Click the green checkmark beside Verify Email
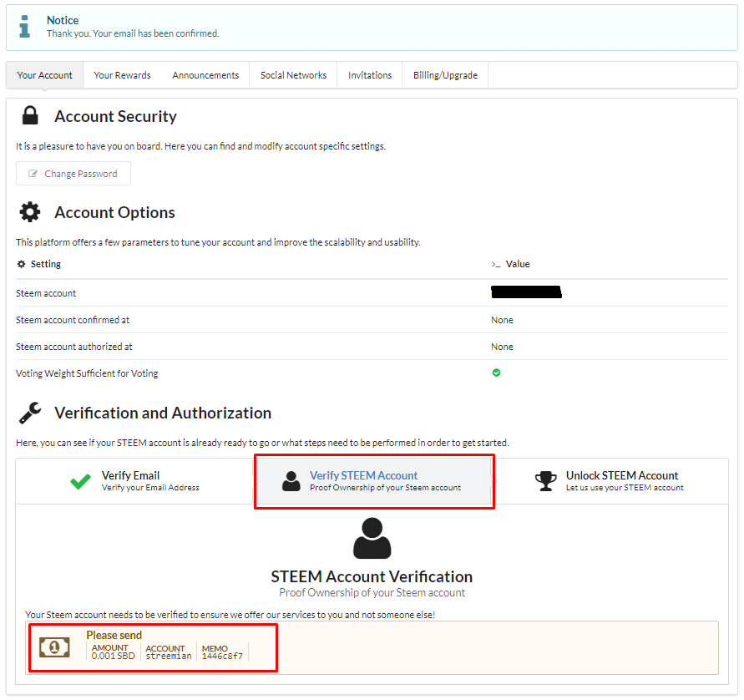The height and width of the screenshot is (700, 744). click(80, 481)
